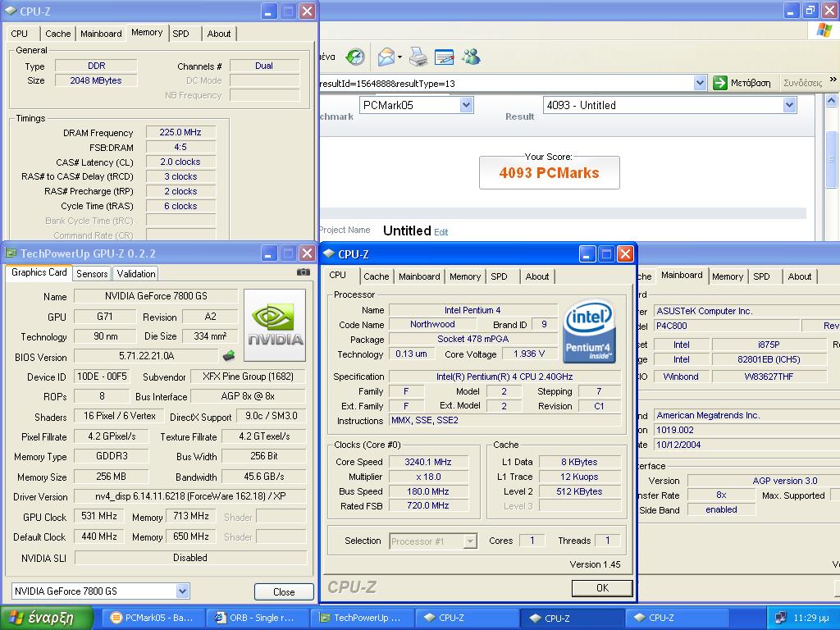Open About tab in right CPU-Z mainboard window
The width and height of the screenshot is (840, 630).
pyautogui.click(x=799, y=276)
